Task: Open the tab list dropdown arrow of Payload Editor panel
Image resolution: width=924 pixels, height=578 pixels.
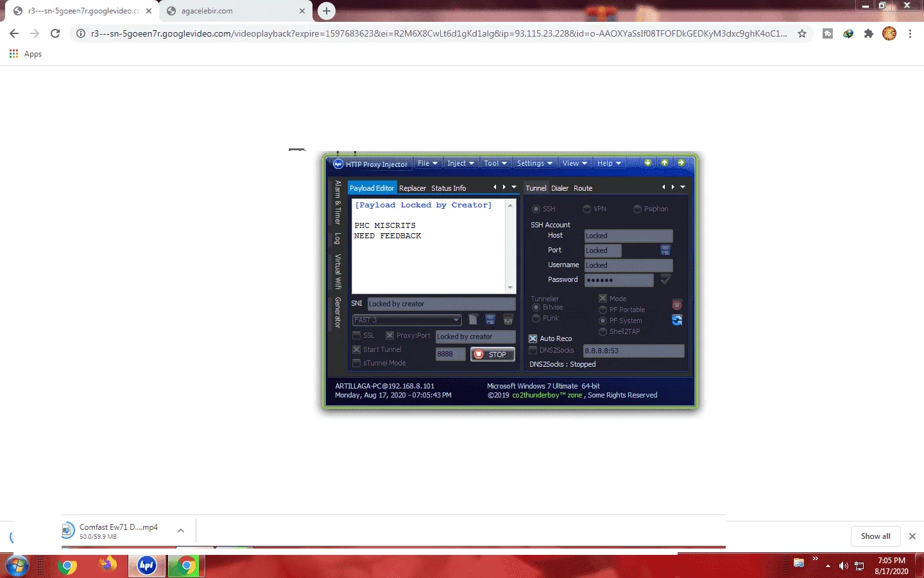Action: point(514,187)
